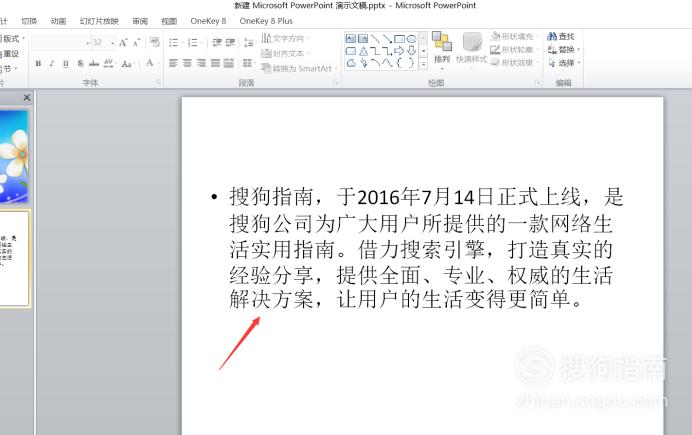
Task: Toggle Bold formatting
Action: click(38, 64)
